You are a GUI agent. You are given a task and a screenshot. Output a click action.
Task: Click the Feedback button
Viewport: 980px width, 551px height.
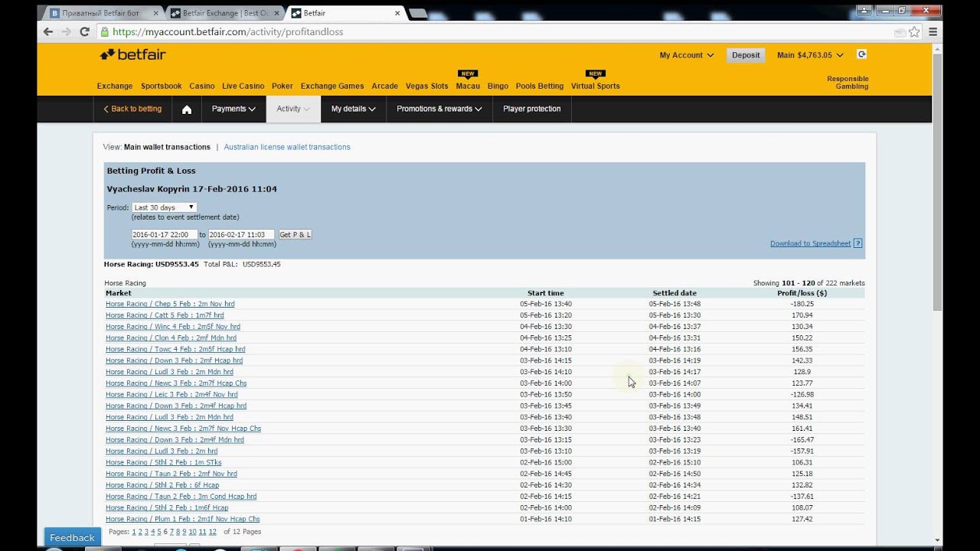(x=72, y=538)
